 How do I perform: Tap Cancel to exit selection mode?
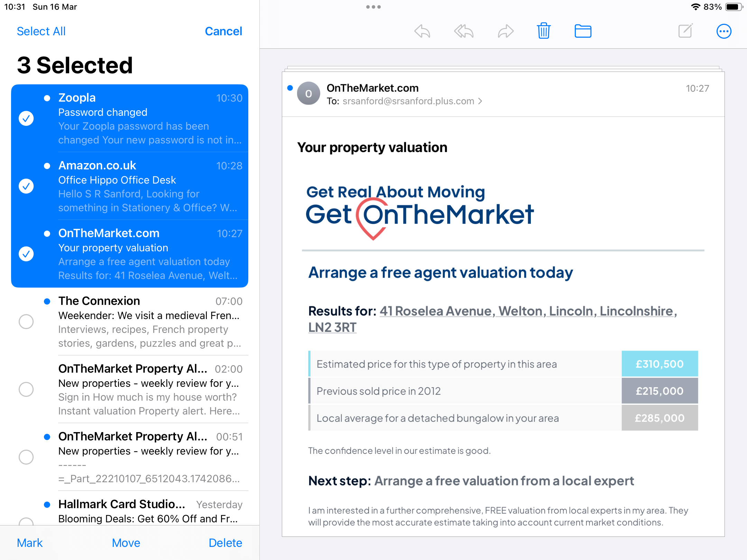coord(223,31)
